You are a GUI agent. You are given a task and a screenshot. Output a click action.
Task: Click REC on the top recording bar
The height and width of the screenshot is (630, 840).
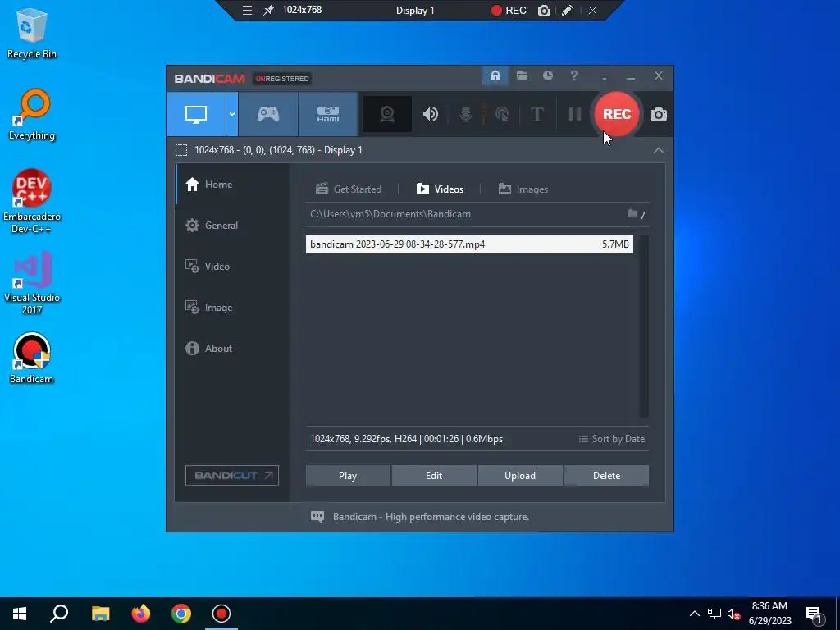click(x=509, y=10)
